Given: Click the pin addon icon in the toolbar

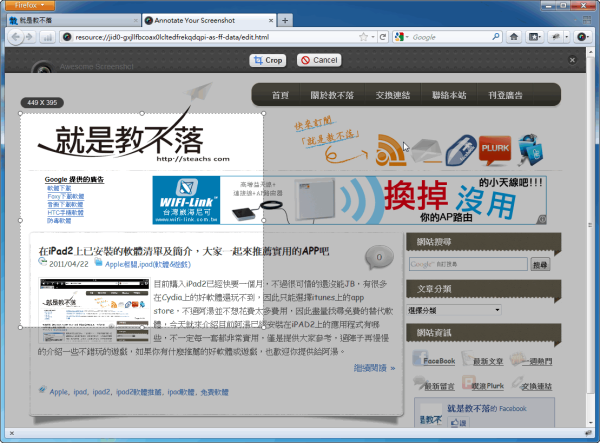Looking at the screenshot, I should pyautogui.click(x=554, y=37).
